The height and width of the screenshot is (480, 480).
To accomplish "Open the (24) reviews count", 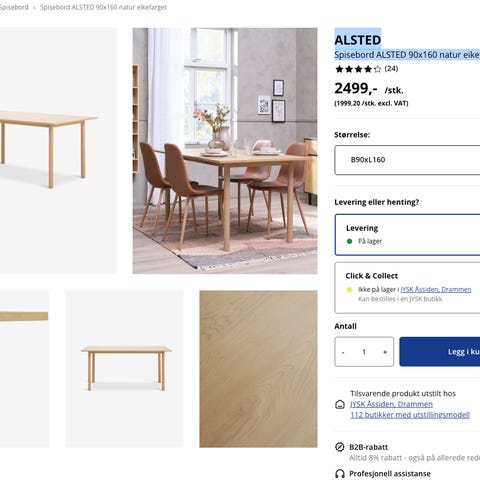I will (x=391, y=69).
